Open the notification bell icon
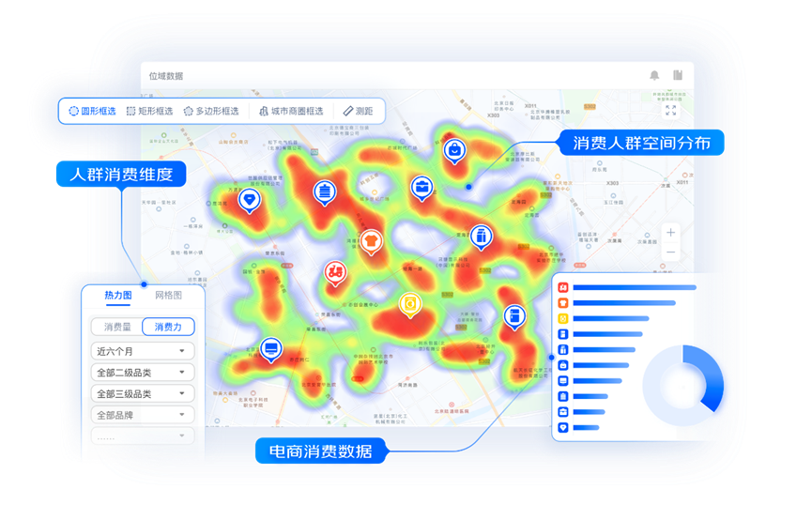The height and width of the screenshot is (520, 812). point(654,76)
